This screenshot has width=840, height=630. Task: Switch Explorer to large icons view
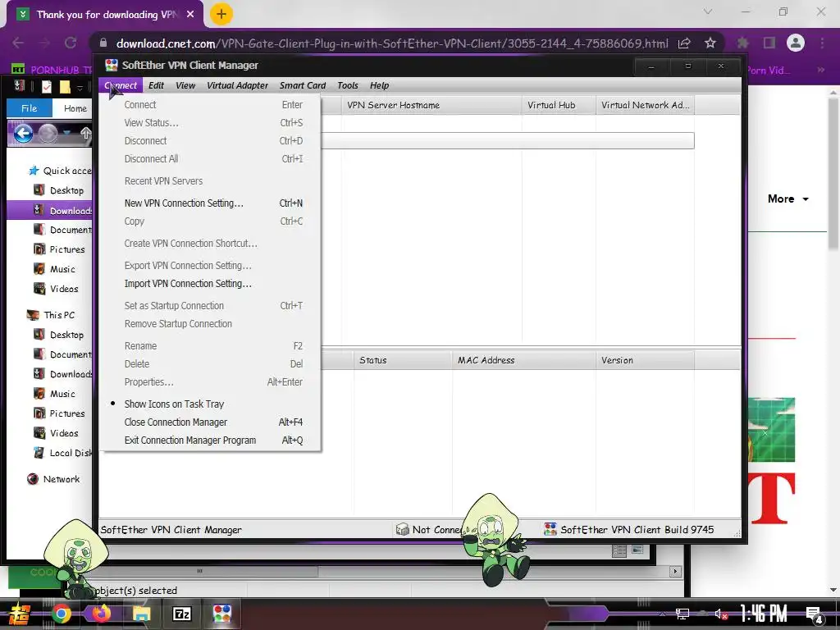click(637, 550)
